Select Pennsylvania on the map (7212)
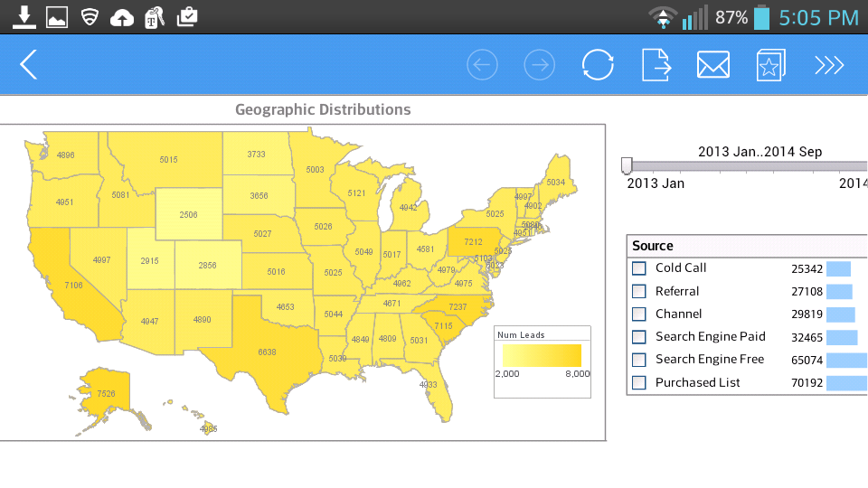 click(x=473, y=242)
